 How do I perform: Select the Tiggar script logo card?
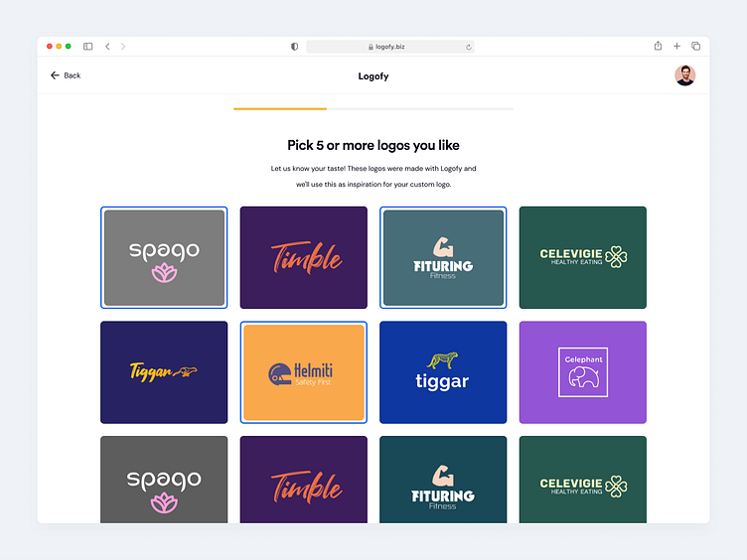point(164,372)
